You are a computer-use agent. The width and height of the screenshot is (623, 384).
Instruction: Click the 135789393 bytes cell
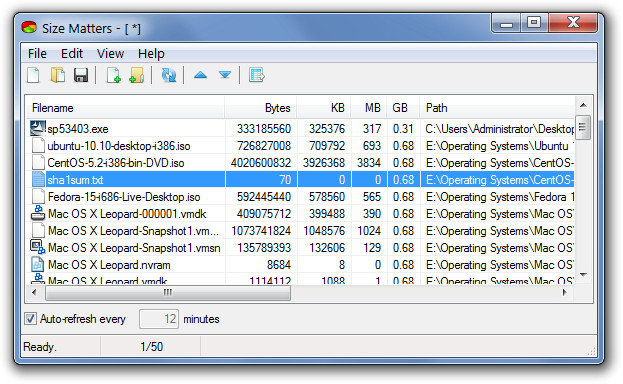click(264, 248)
